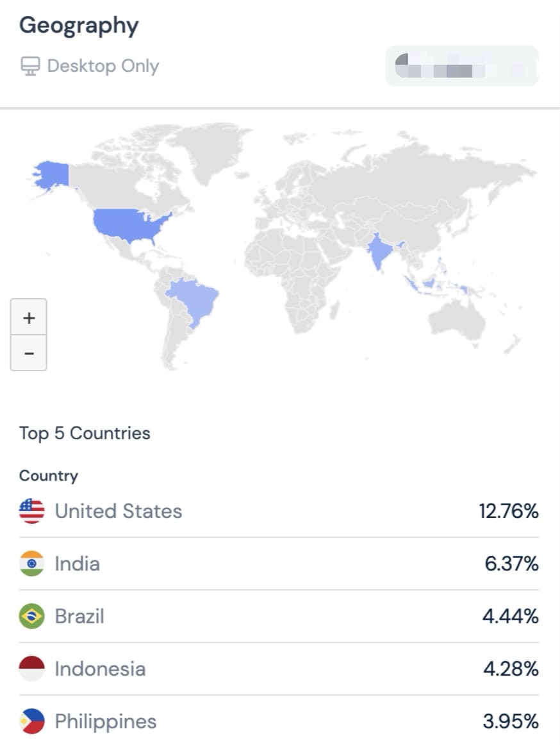Click the Philippines flag icon
560x745 pixels.
[x=32, y=721]
